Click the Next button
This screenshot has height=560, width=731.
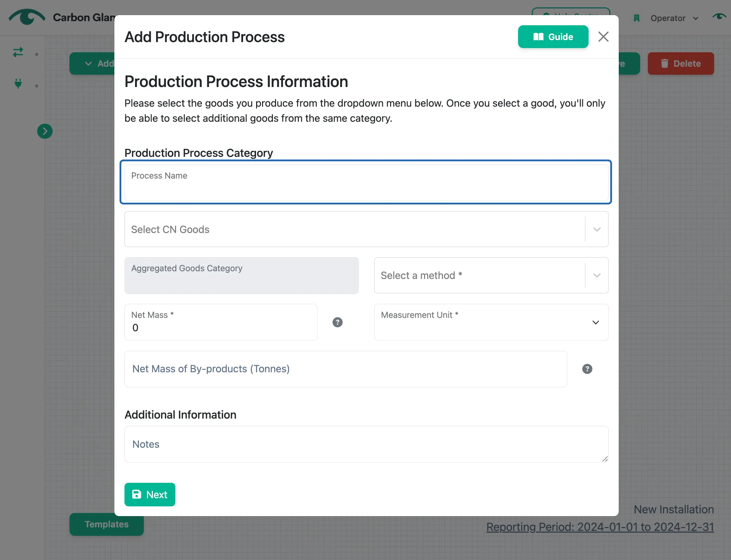pos(150,494)
